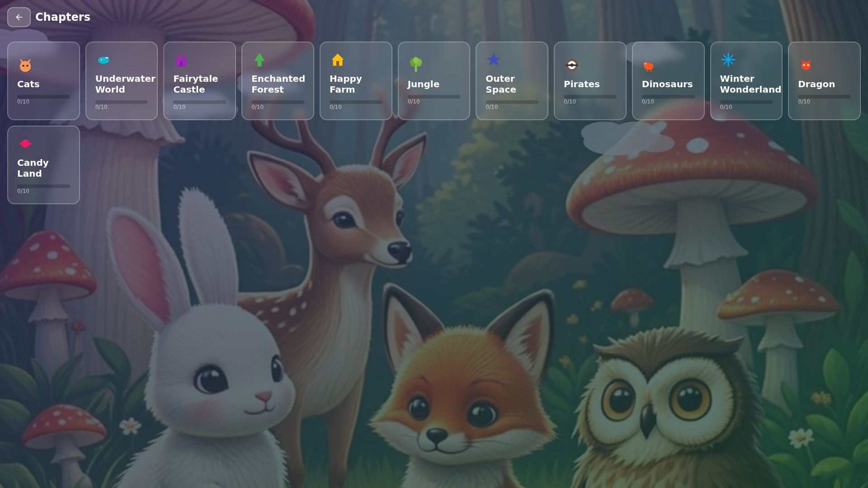Image resolution: width=868 pixels, height=488 pixels.
Task: Click the back arrow button
Action: click(19, 17)
